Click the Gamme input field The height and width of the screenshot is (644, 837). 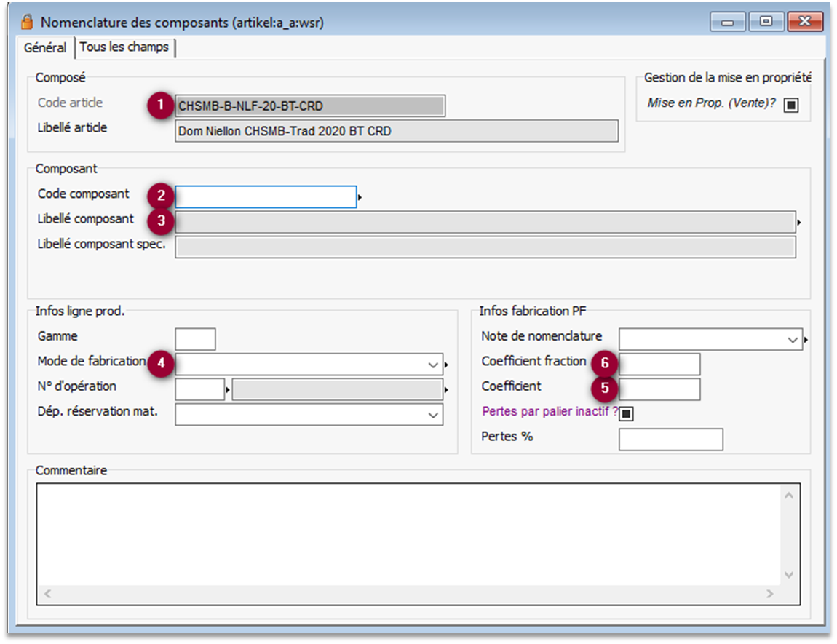pos(195,339)
